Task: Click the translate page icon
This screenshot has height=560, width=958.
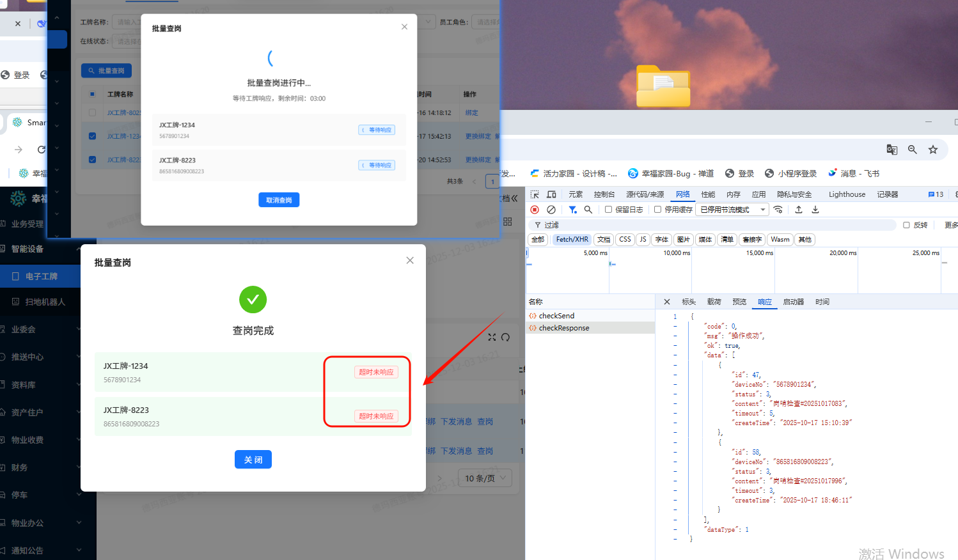Action: tap(891, 150)
